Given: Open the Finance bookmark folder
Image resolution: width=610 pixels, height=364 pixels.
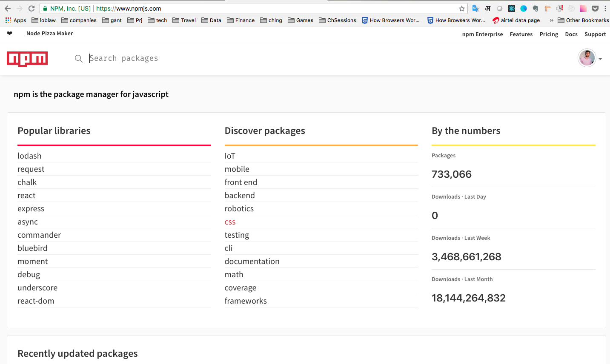Looking at the screenshot, I should click(x=241, y=20).
